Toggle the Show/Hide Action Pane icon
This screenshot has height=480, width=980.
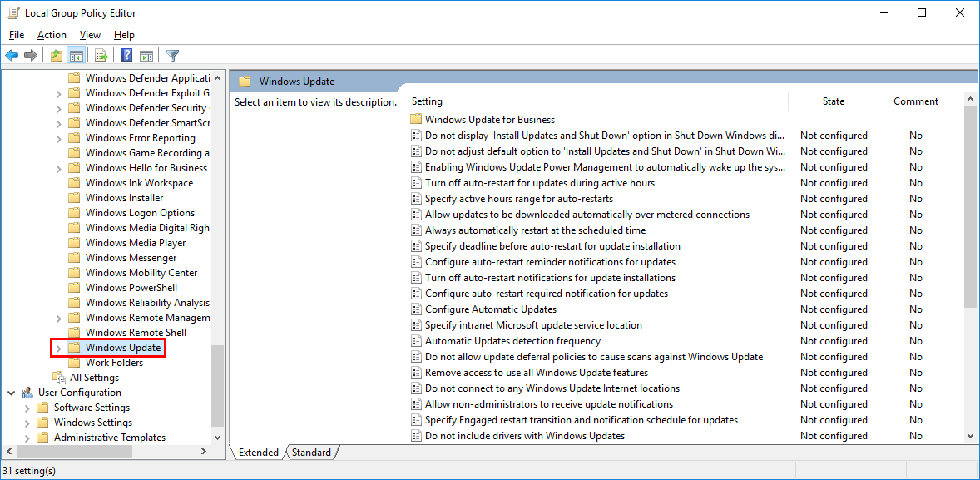[146, 56]
